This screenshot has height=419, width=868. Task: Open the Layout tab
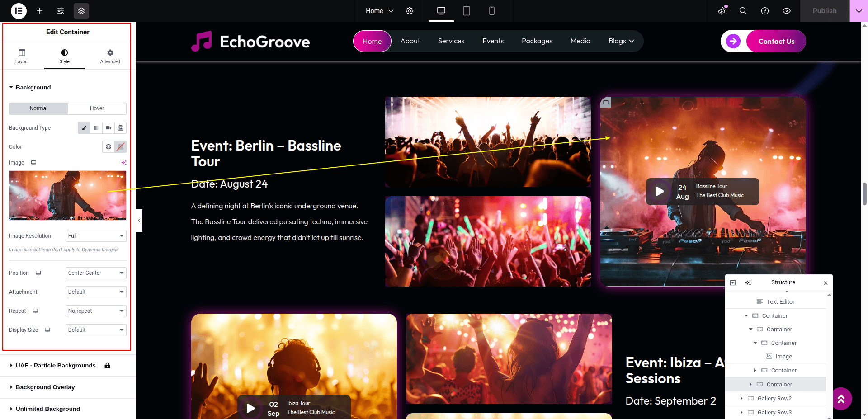point(22,56)
